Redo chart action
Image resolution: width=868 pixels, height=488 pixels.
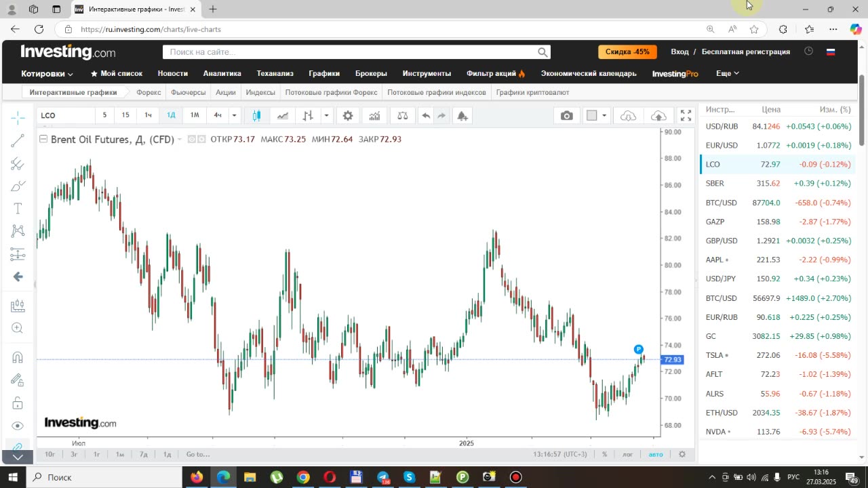pyautogui.click(x=441, y=116)
